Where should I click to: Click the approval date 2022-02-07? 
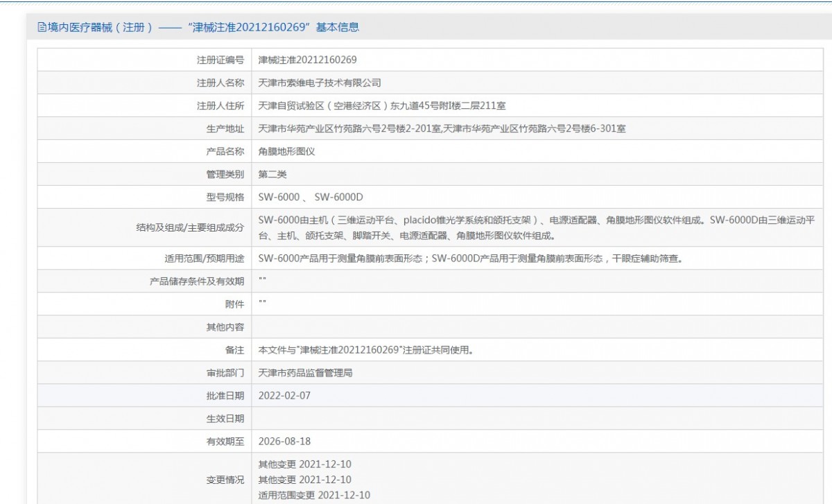284,396
